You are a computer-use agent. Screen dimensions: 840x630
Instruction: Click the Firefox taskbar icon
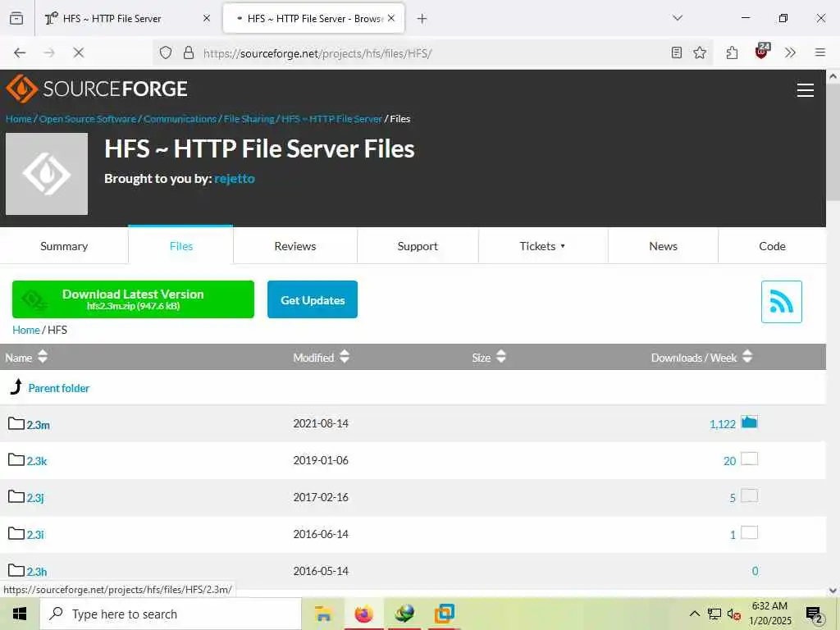(363, 614)
